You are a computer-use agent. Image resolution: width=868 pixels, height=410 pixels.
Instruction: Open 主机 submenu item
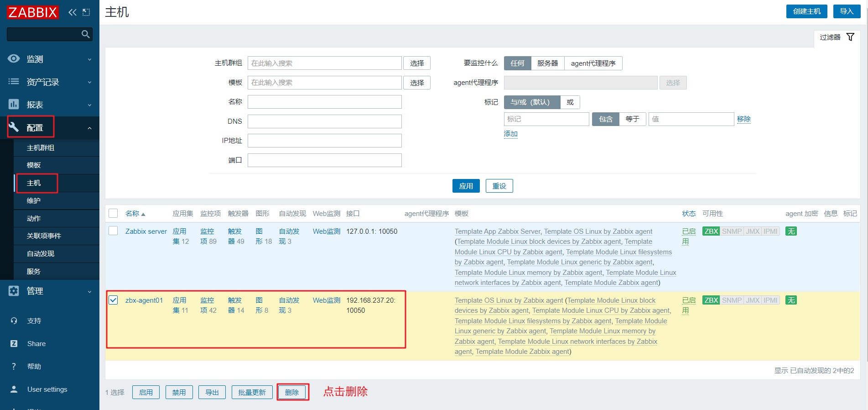coord(57,183)
